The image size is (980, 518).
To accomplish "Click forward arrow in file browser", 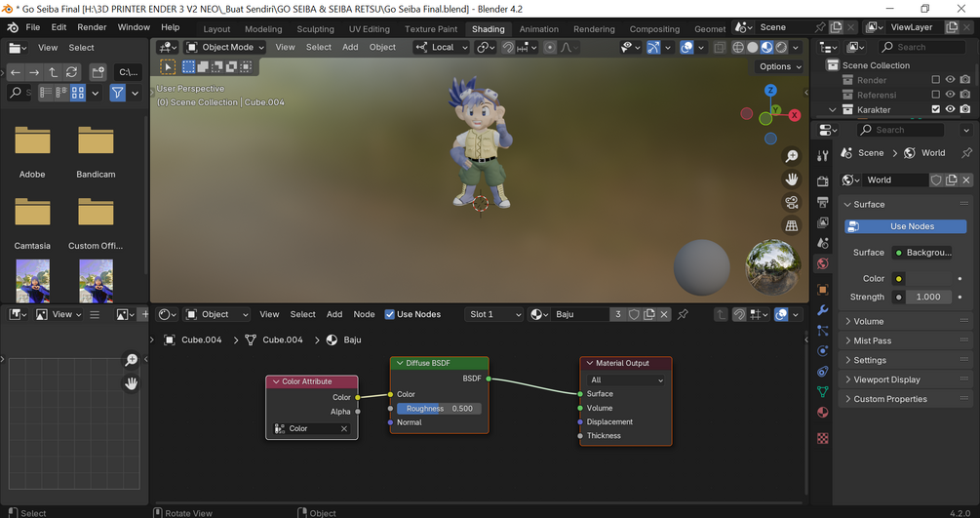I will pos(34,72).
